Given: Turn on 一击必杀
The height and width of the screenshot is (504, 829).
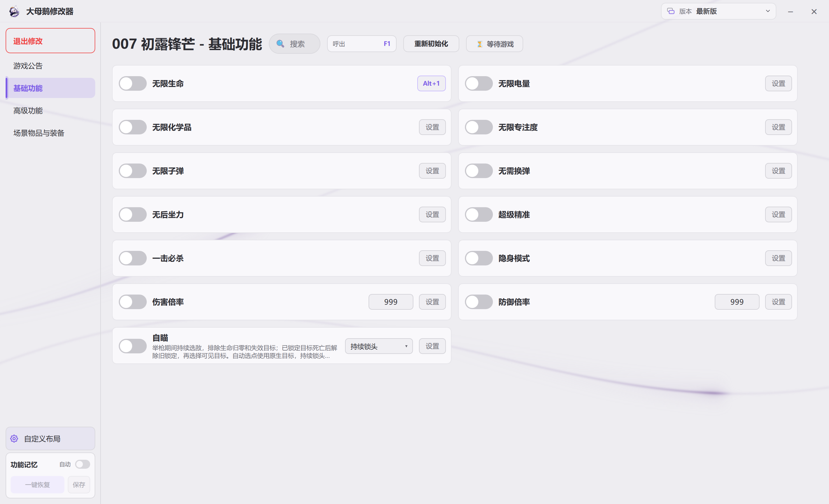Looking at the screenshot, I should 132,258.
